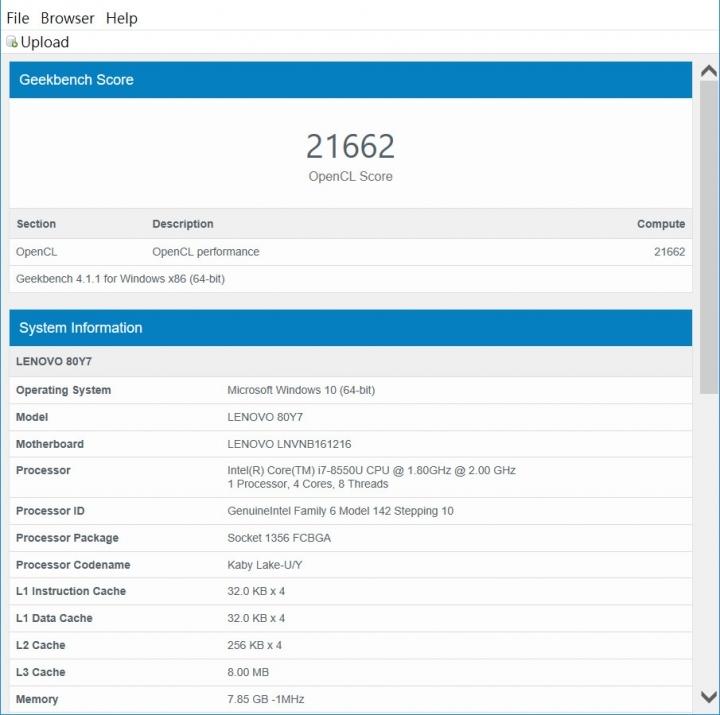Screen dimensions: 720x715
Task: Click GenuineIntel Family 6 Model 142 value
Action: [340, 511]
